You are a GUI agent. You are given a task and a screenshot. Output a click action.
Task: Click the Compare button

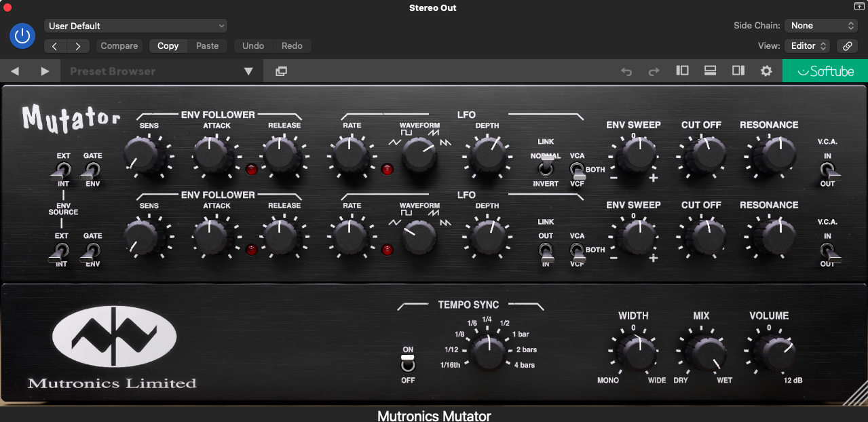click(119, 46)
